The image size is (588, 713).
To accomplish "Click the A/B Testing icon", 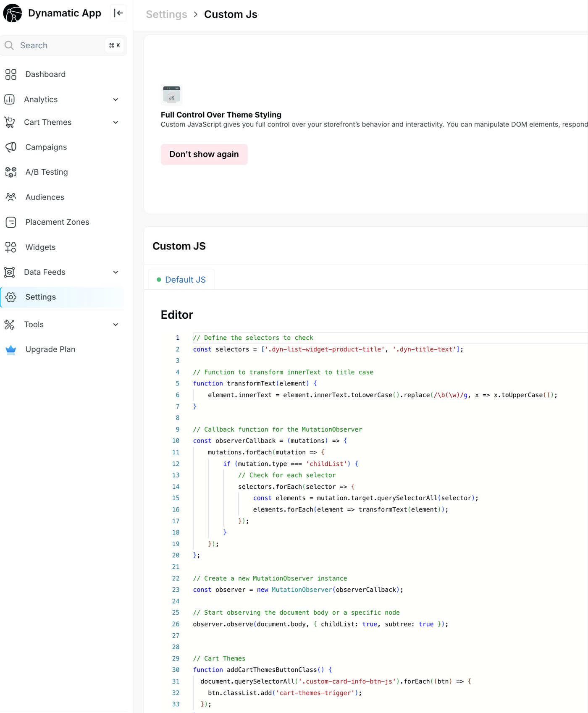I will (11, 172).
